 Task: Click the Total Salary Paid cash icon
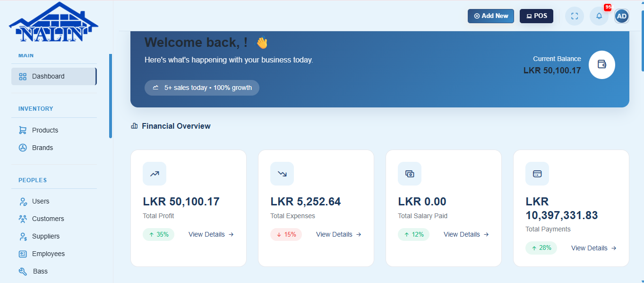[410, 174]
